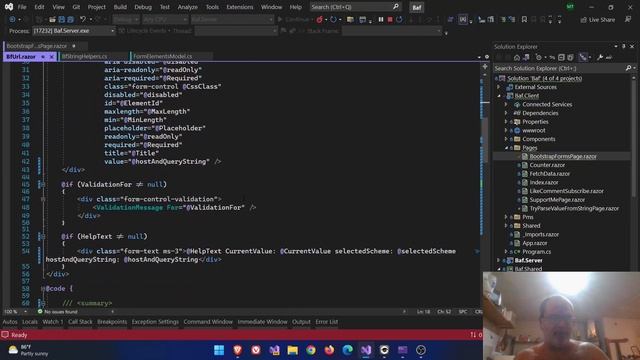Open the zoom 100% dropdown
The image size is (640, 360).
[x=16, y=311]
